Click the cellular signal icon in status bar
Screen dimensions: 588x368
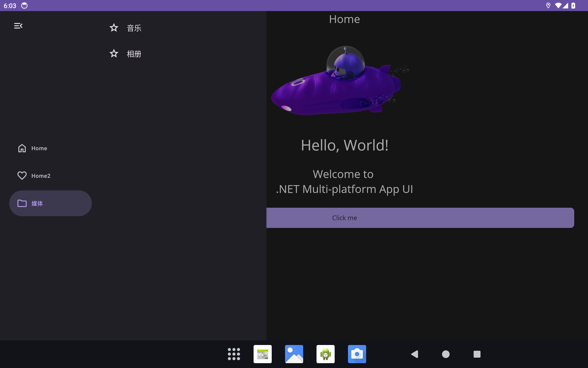(565, 6)
